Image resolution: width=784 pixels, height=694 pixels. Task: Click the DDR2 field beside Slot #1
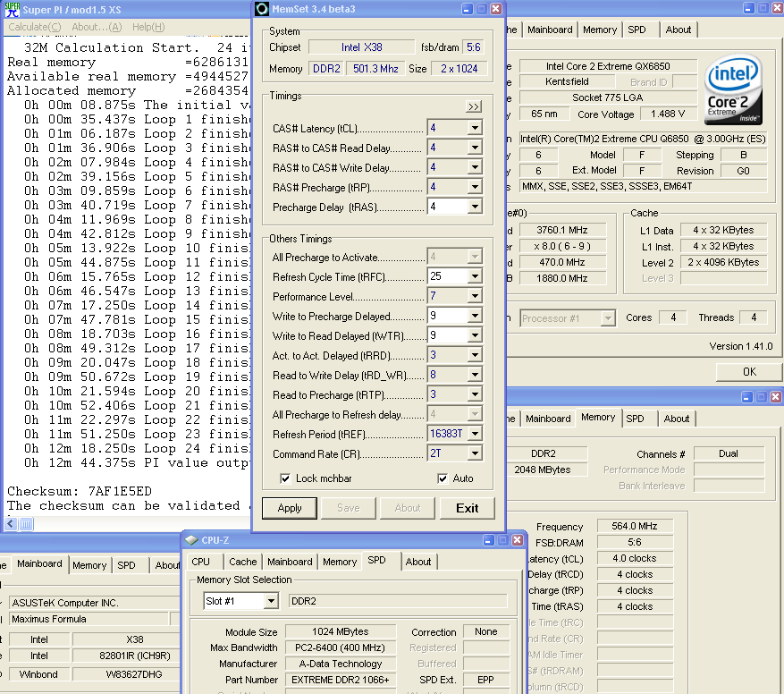tap(398, 601)
